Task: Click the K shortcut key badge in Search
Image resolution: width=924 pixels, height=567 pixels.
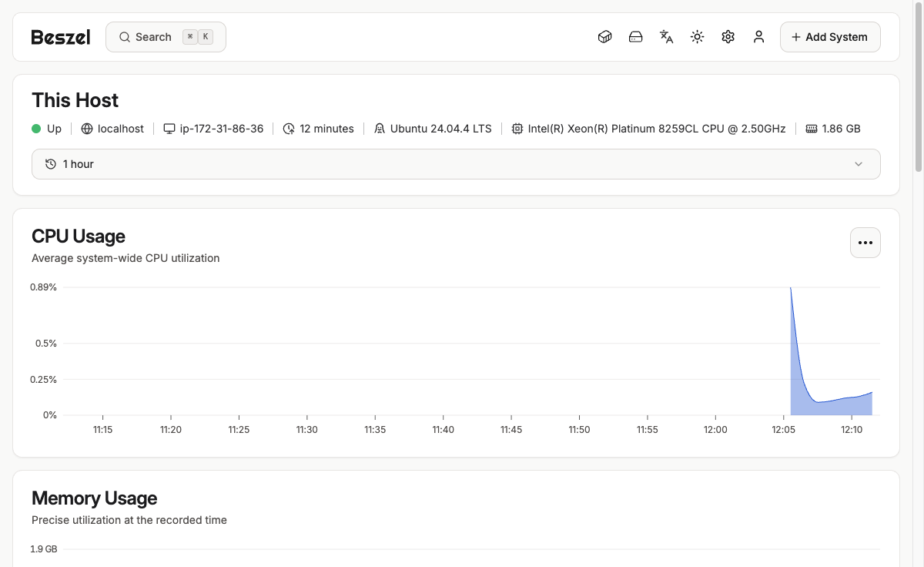Action: pos(206,37)
